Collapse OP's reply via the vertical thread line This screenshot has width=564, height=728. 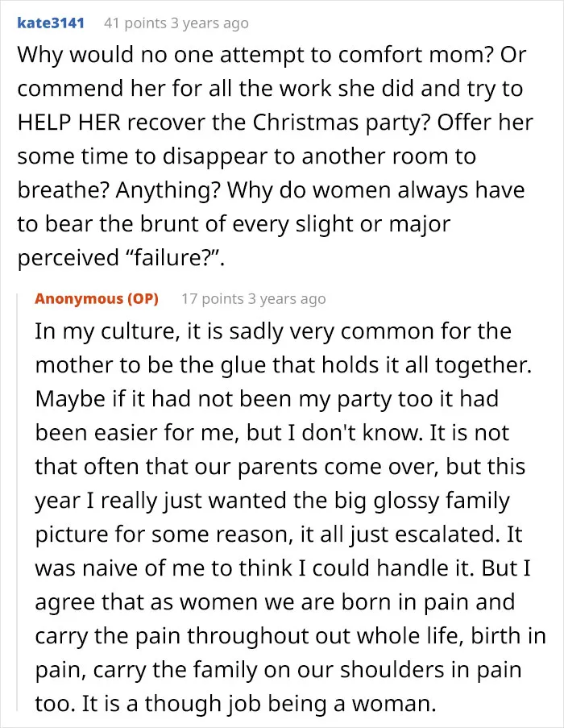point(18,501)
